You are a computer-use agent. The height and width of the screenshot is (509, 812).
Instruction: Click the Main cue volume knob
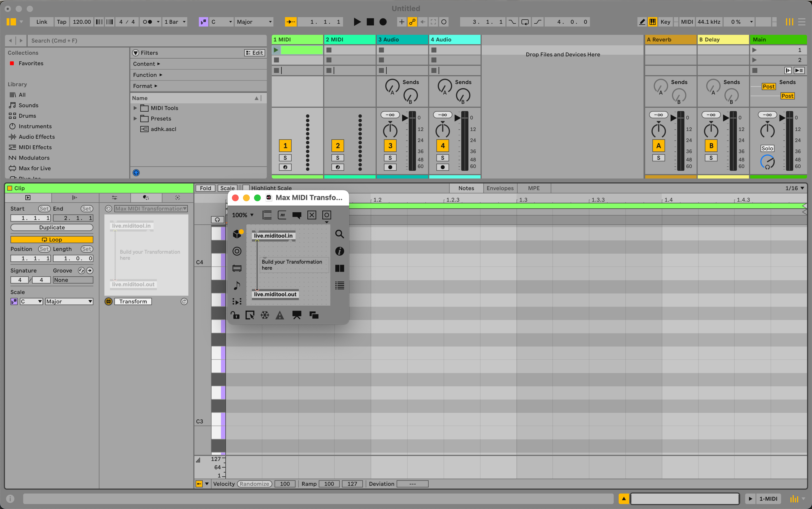coord(767,162)
